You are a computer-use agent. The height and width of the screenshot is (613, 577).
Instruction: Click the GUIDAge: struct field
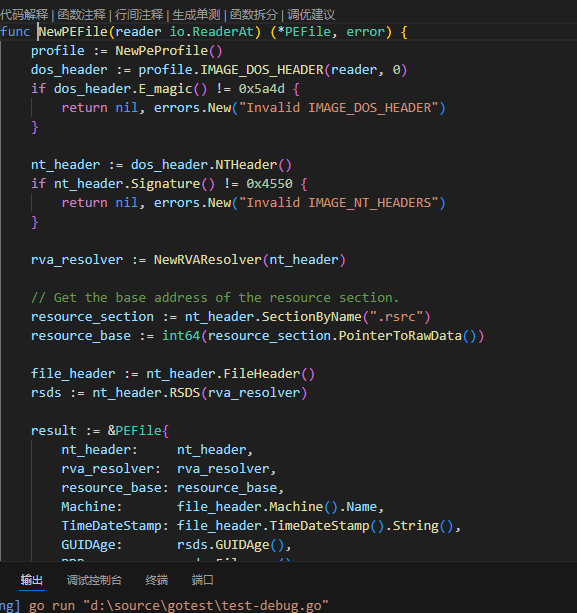tap(91, 545)
